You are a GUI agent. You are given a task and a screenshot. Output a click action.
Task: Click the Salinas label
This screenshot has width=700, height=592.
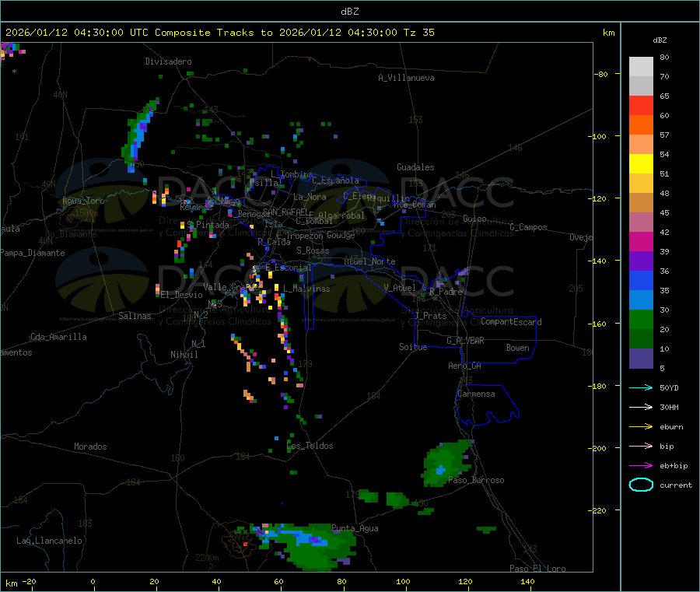(x=135, y=316)
